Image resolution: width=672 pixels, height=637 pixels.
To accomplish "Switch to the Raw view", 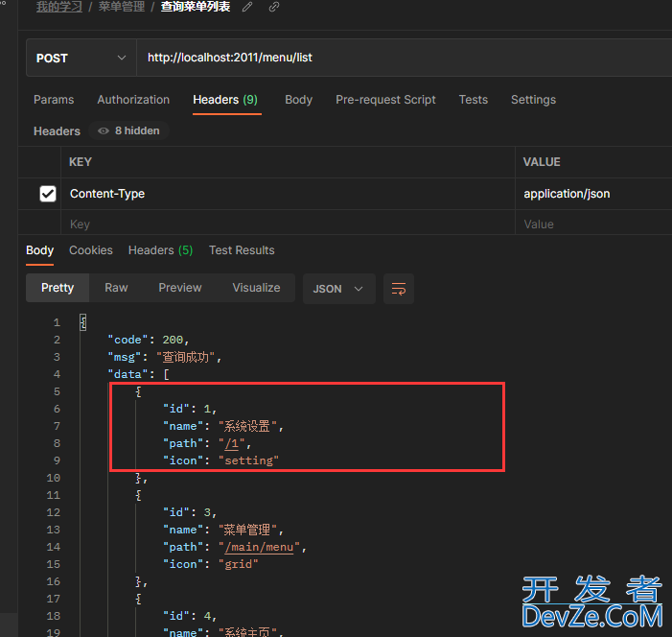I will coord(116,288).
